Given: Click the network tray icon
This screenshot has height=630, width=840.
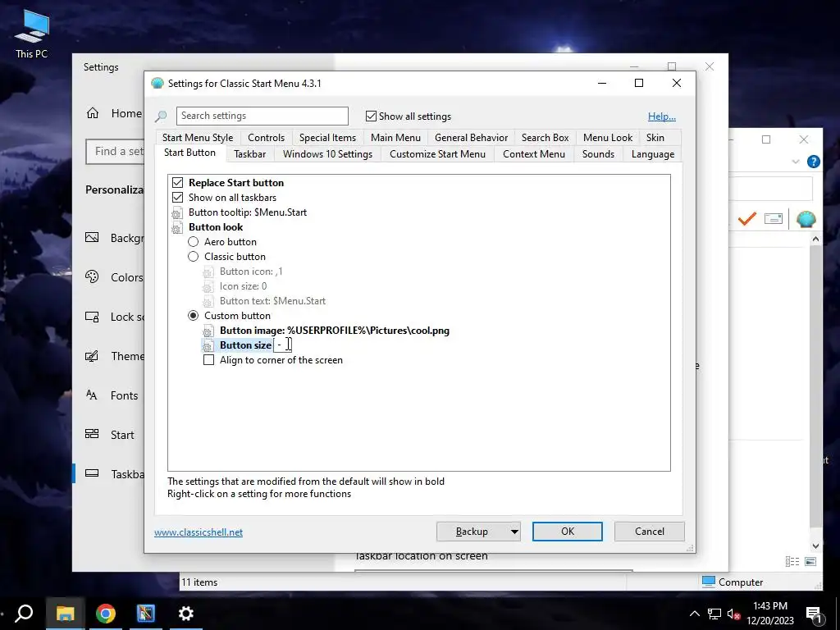Looking at the screenshot, I should click(x=714, y=614).
